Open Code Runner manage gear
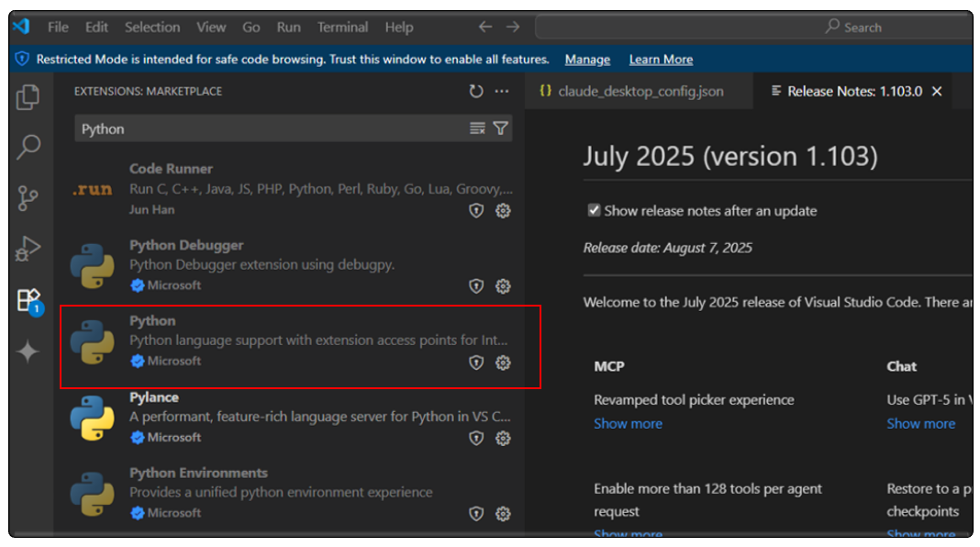 (503, 211)
